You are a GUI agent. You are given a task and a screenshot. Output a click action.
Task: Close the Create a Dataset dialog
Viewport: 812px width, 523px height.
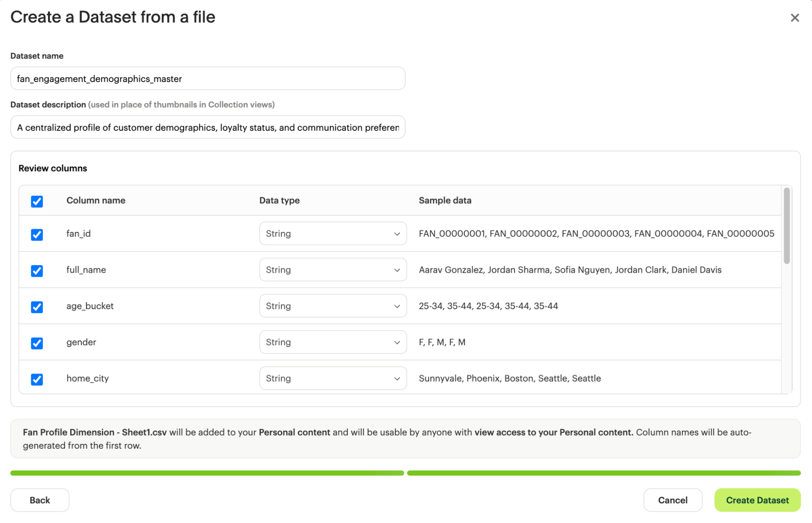pos(794,17)
